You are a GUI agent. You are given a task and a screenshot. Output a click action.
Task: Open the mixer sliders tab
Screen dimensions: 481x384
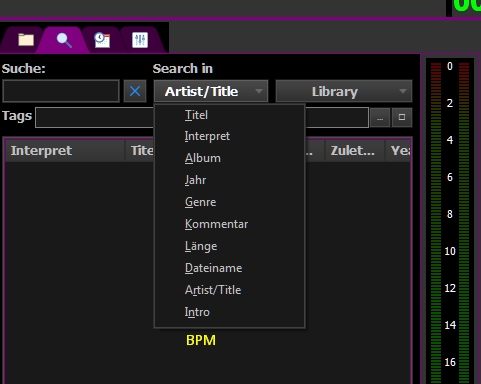140,40
